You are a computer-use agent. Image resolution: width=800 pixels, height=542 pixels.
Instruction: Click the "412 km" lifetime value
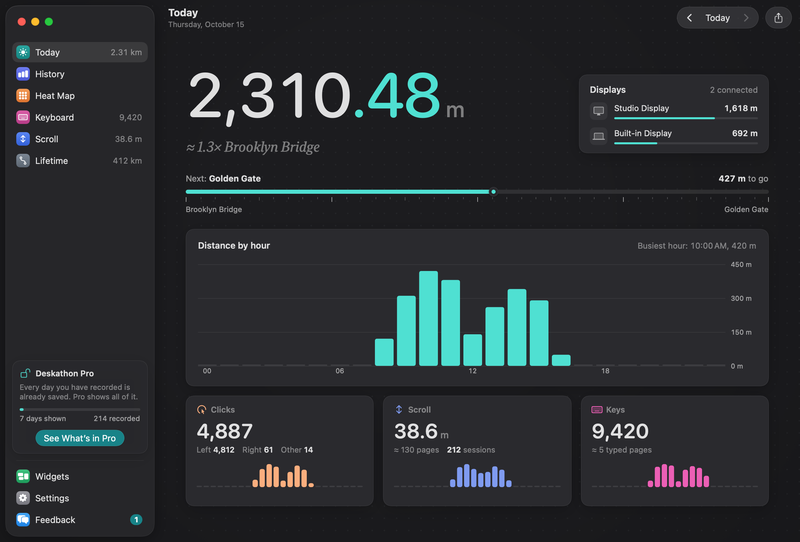point(127,161)
